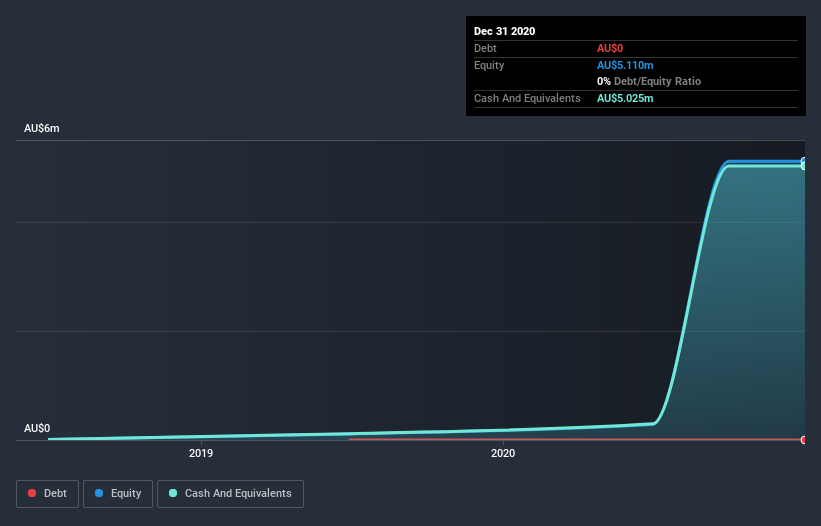The height and width of the screenshot is (526, 821).
Task: Click the 2019 x-axis label
Action: click(x=201, y=453)
